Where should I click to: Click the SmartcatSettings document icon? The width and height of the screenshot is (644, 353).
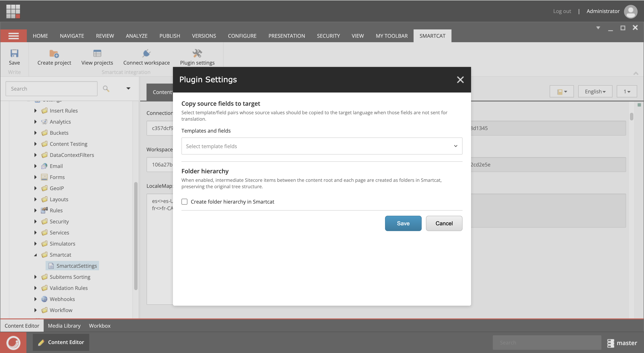pos(51,266)
